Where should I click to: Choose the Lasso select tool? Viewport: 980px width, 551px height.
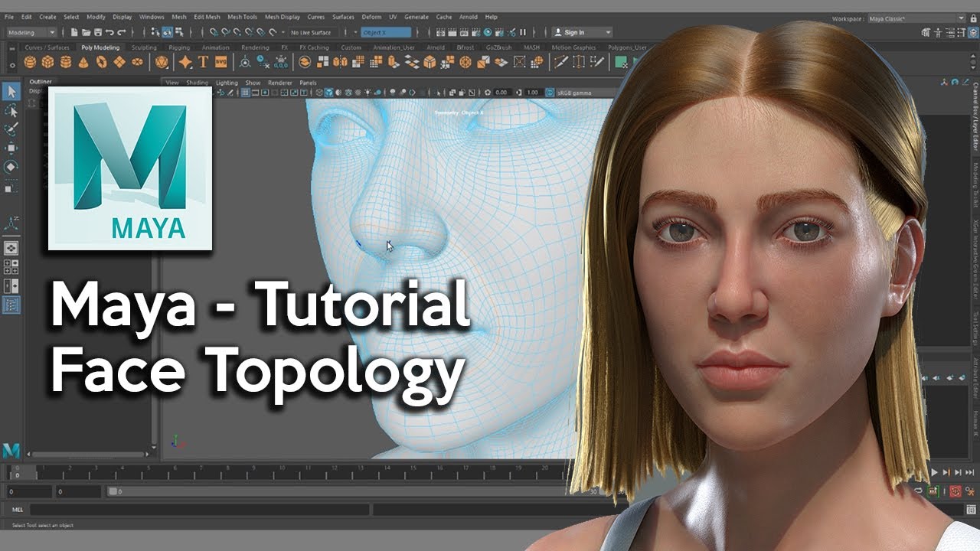11,111
